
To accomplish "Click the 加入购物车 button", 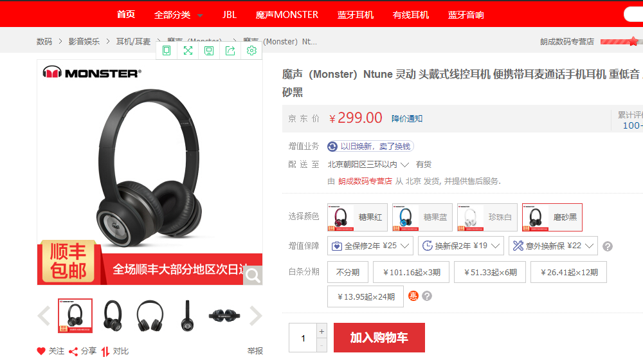I will tap(379, 338).
